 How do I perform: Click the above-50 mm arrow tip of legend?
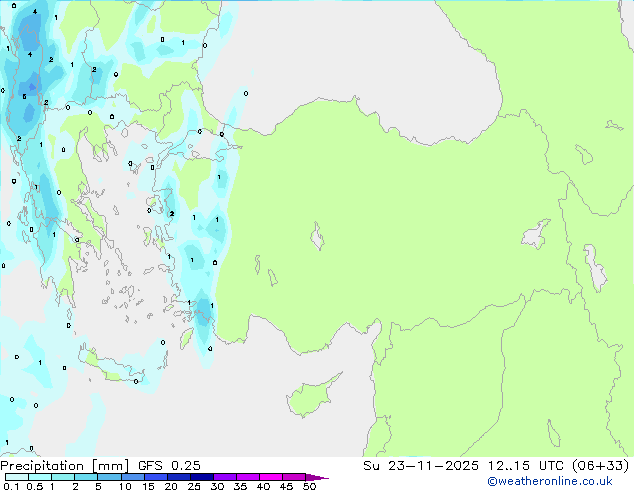(317, 477)
